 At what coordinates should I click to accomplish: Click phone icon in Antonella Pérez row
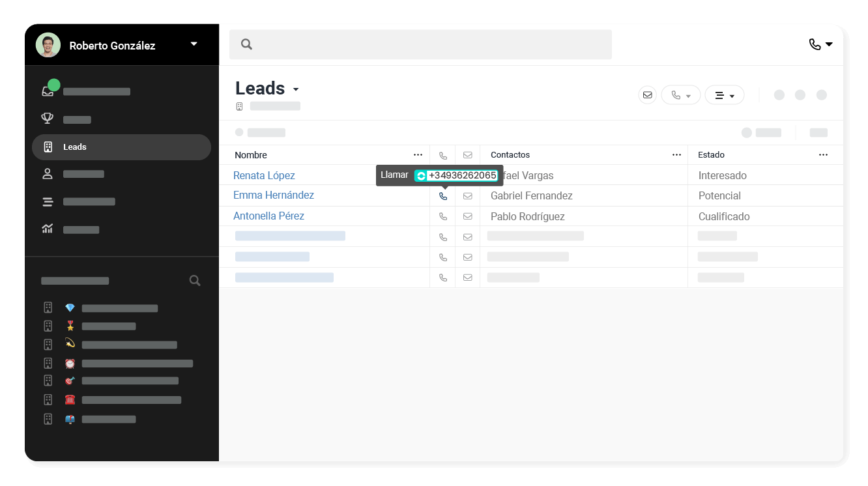click(x=443, y=216)
